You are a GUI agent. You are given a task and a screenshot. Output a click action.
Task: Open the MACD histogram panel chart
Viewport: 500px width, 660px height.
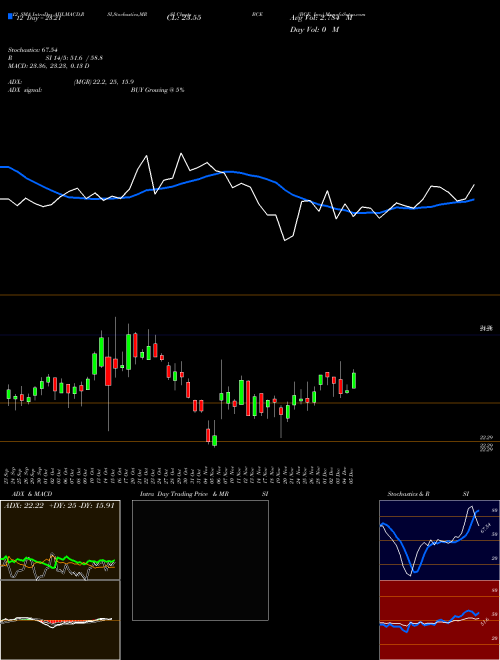pos(60,620)
